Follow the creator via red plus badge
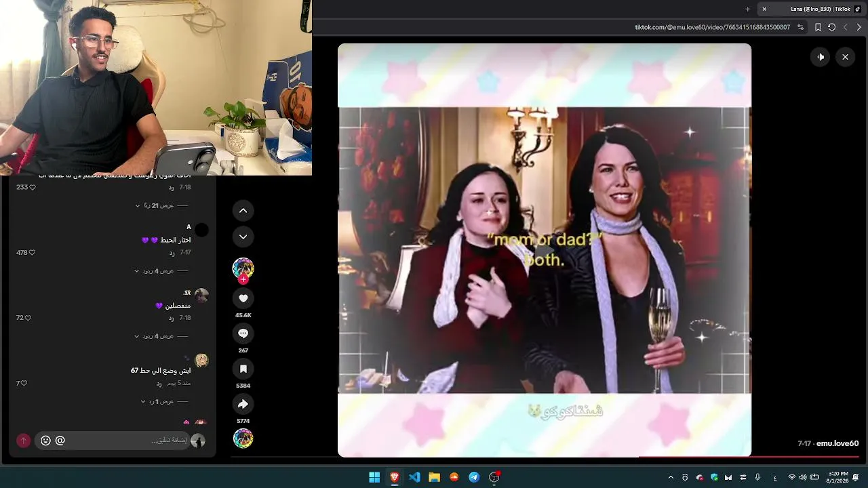This screenshot has height=488, width=868. point(243,279)
